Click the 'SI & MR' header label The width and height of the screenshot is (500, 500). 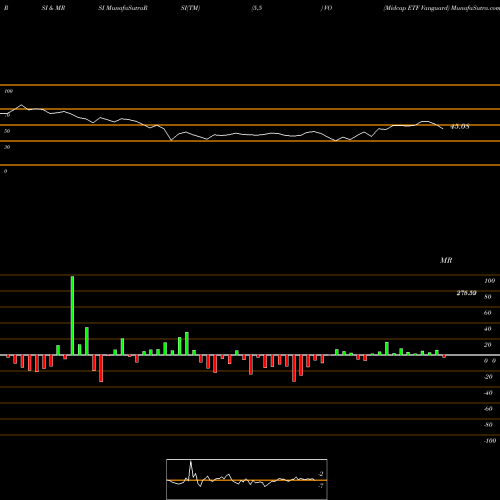click(53, 8)
